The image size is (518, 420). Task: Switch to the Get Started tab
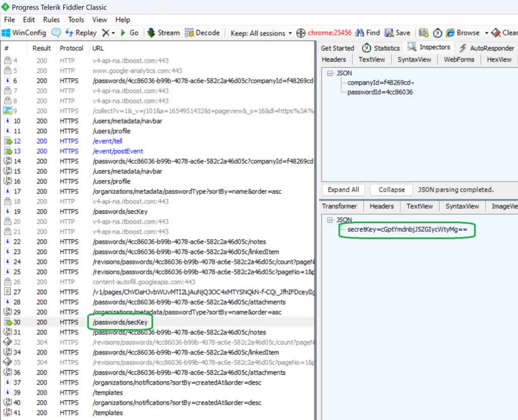click(x=337, y=48)
